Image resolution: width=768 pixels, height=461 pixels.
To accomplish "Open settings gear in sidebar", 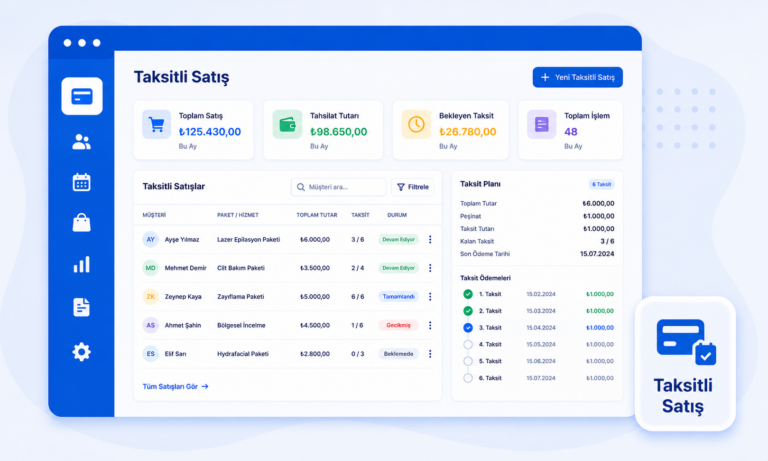I will pos(81,352).
